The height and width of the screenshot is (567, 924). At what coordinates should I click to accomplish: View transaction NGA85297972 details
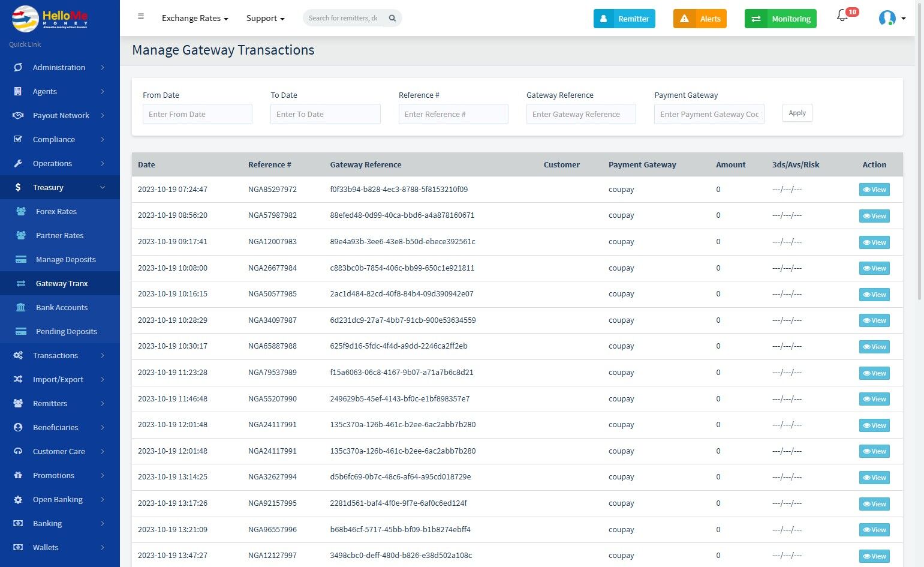coord(874,190)
